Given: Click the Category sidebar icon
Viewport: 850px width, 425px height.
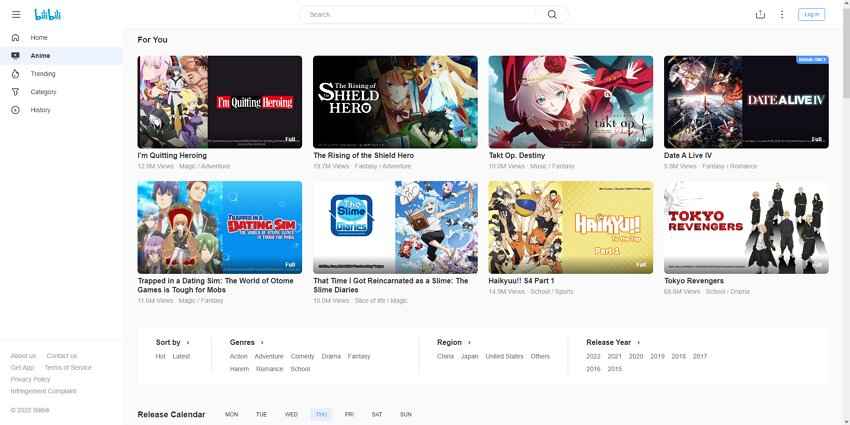Looking at the screenshot, I should click(15, 92).
